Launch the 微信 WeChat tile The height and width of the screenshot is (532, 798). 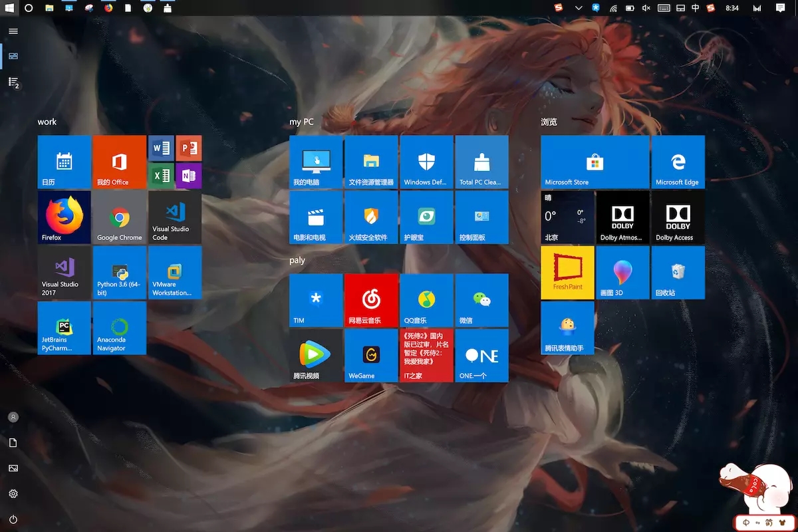(x=482, y=301)
